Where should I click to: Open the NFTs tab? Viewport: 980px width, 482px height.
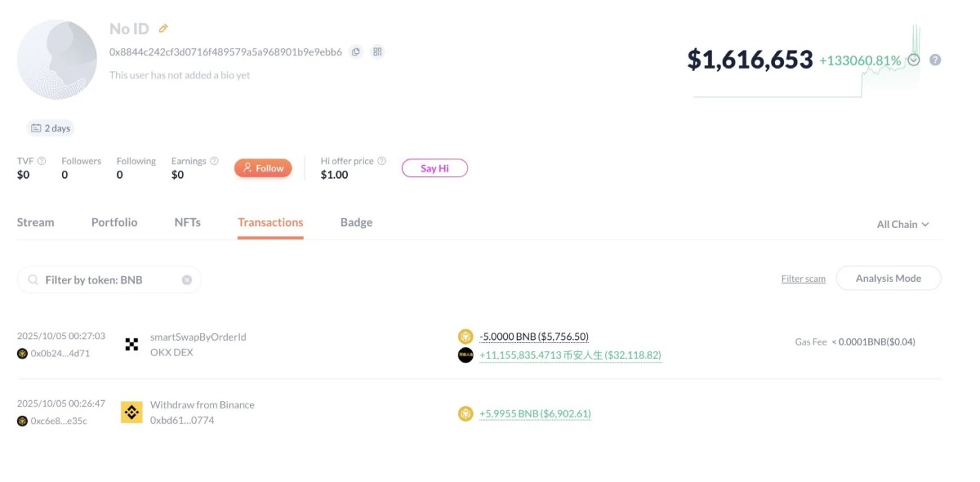tap(187, 222)
